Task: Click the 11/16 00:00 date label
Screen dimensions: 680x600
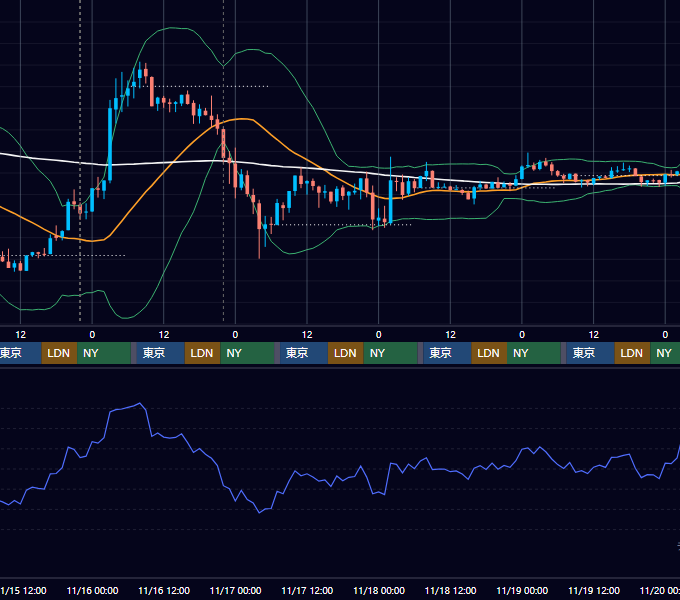Action: [x=92, y=590]
